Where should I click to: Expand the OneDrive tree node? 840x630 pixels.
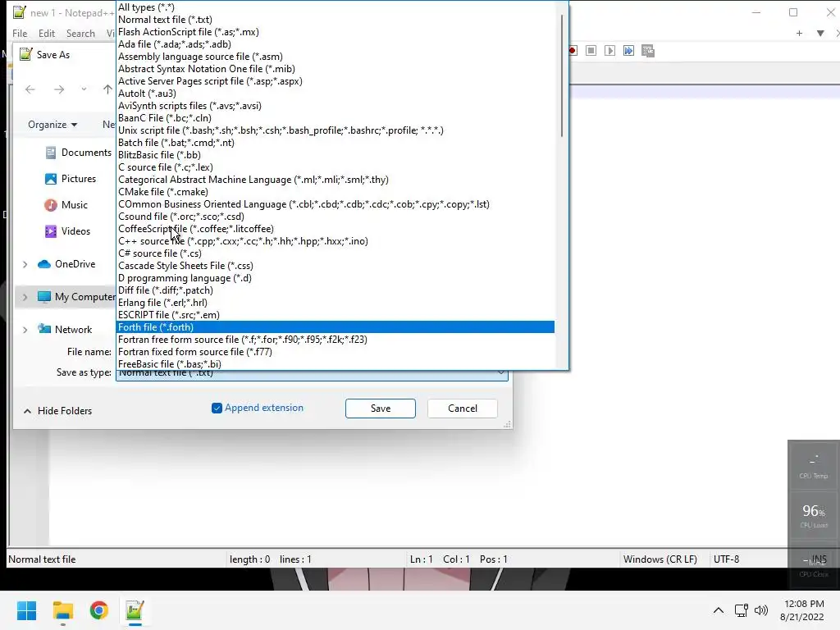coord(25,264)
